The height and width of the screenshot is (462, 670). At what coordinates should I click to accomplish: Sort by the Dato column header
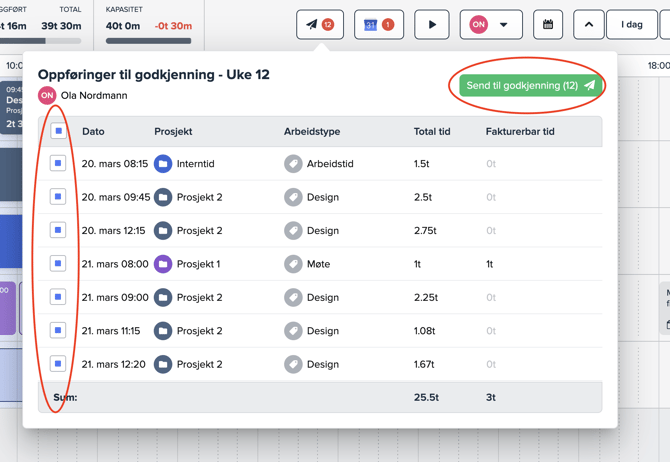point(93,131)
